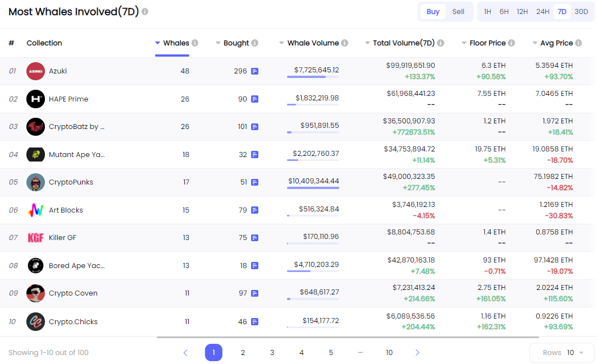
Task: Sort by Total Volume(7D) column arrow
Action: [x=367, y=43]
